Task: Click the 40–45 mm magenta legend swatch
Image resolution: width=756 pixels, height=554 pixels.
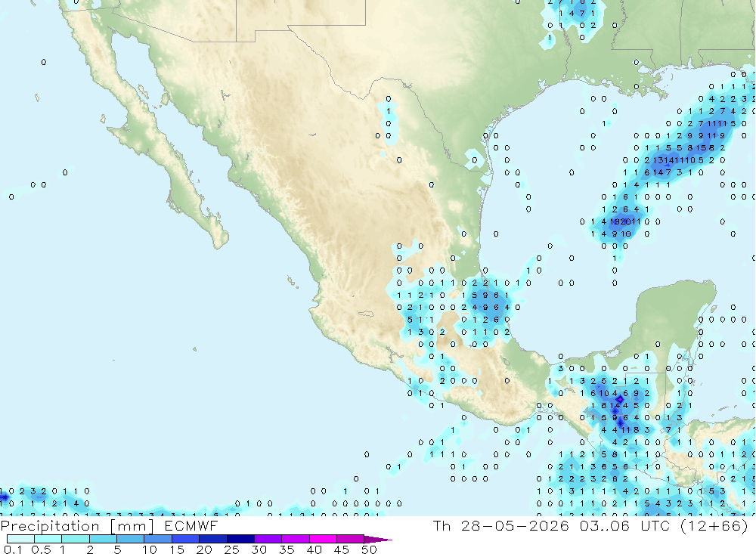Action: [x=323, y=539]
